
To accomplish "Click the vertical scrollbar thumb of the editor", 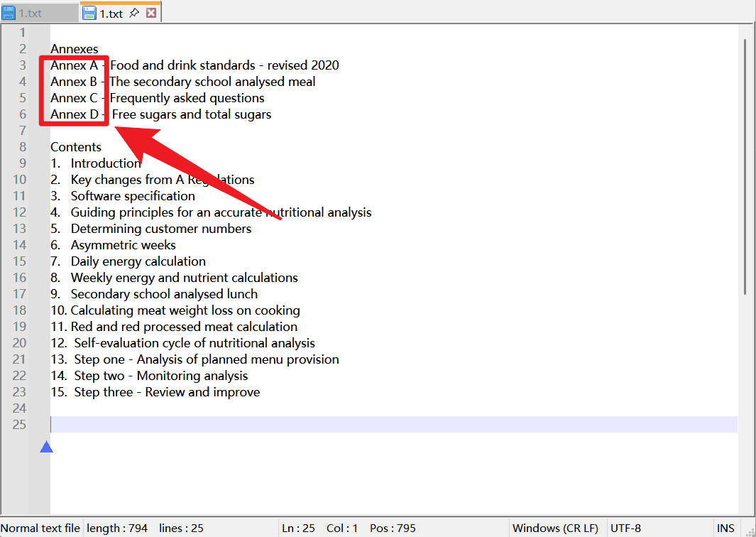I will point(746,166).
